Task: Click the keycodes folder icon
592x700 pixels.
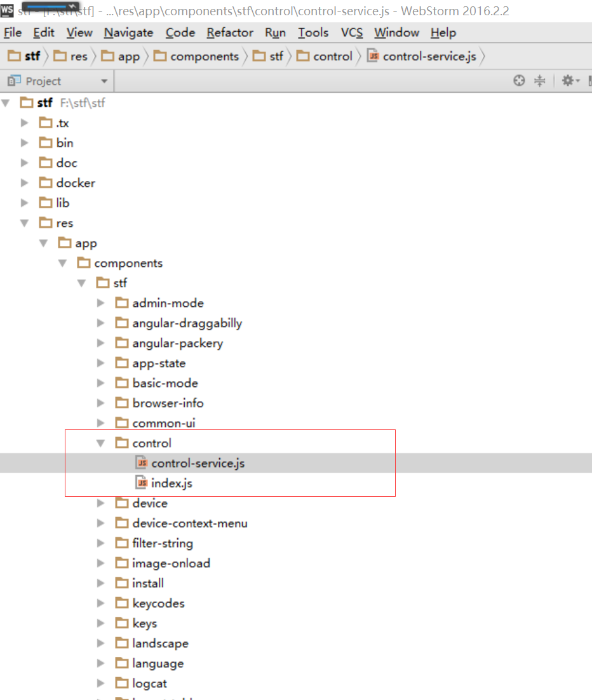Action: tap(122, 603)
